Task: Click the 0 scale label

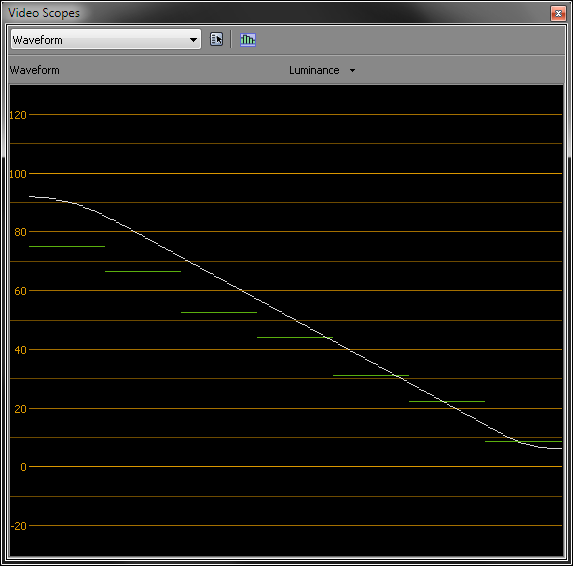Action: [23, 467]
